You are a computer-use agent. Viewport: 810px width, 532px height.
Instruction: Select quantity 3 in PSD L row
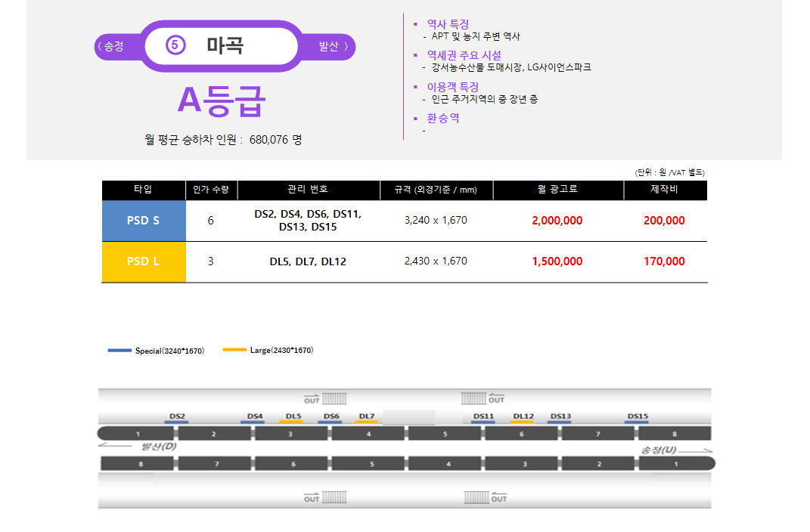point(211,261)
